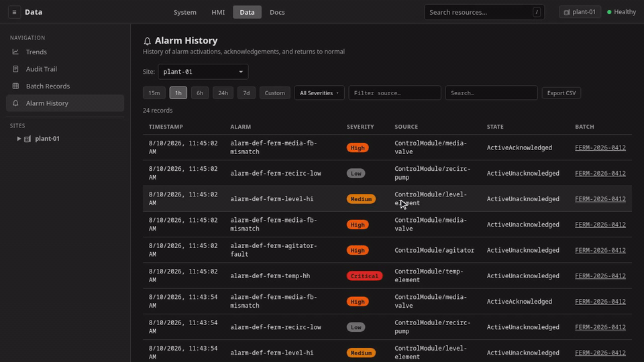This screenshot has height=362, width=644.
Task: Click the Batch column header
Action: click(x=584, y=127)
